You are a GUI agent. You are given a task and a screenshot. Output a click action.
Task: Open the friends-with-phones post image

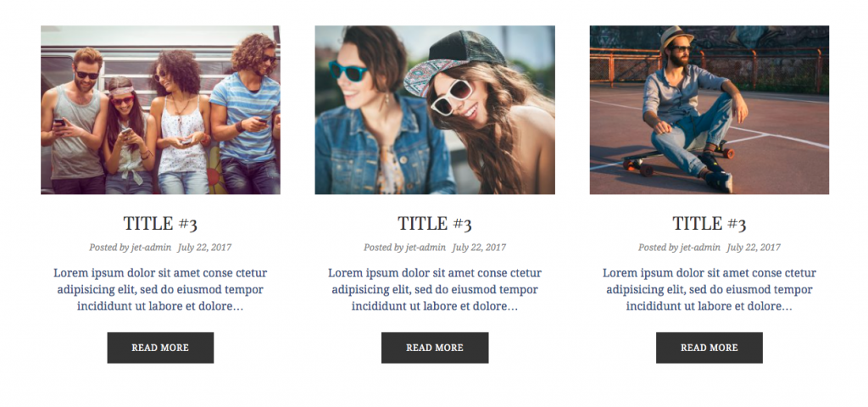pyautogui.click(x=160, y=109)
